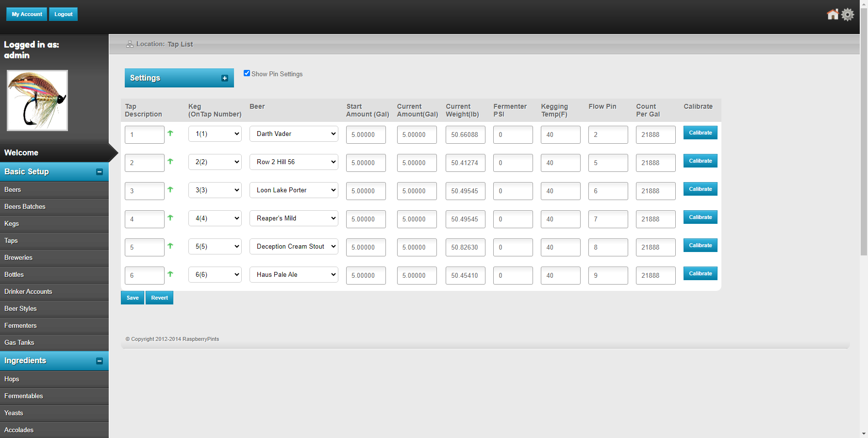Open keg dropdown showing 4(4)
This screenshot has height=438, width=868.
coord(215,219)
